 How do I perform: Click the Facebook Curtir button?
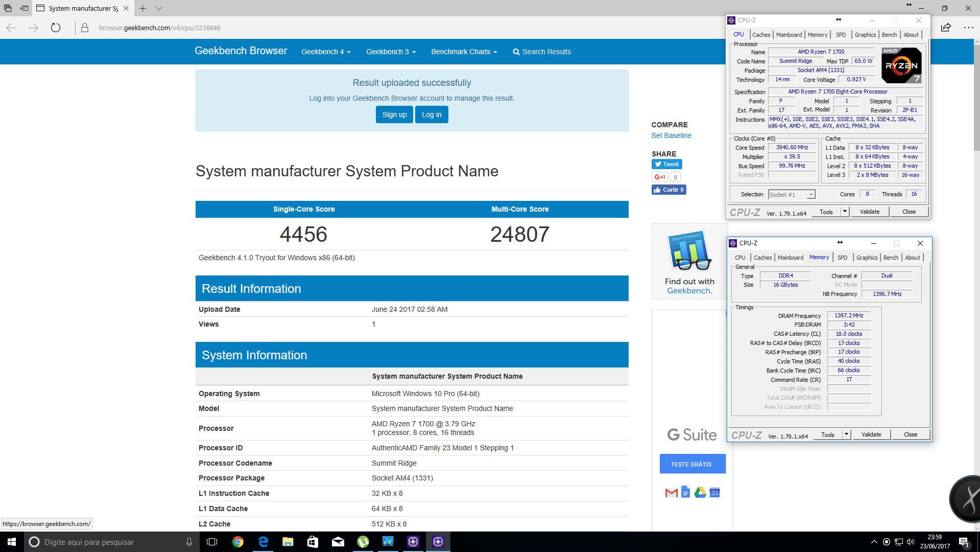click(x=668, y=190)
